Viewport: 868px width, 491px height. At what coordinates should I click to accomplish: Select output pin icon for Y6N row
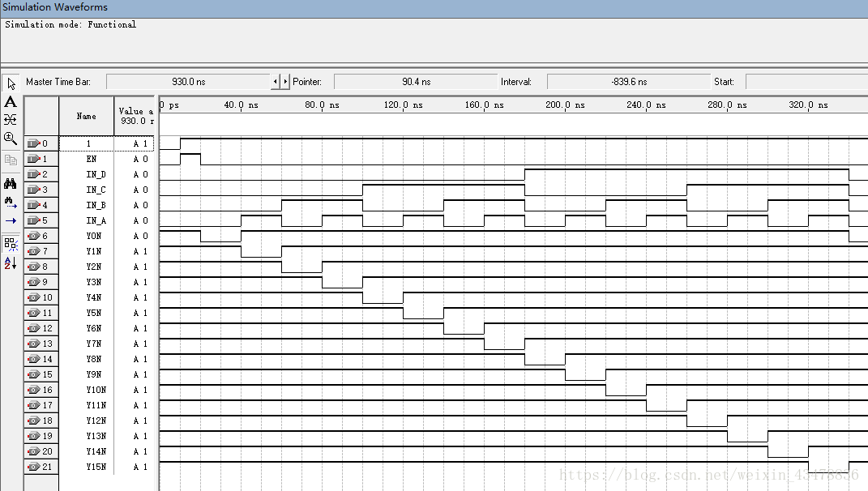(x=34, y=328)
